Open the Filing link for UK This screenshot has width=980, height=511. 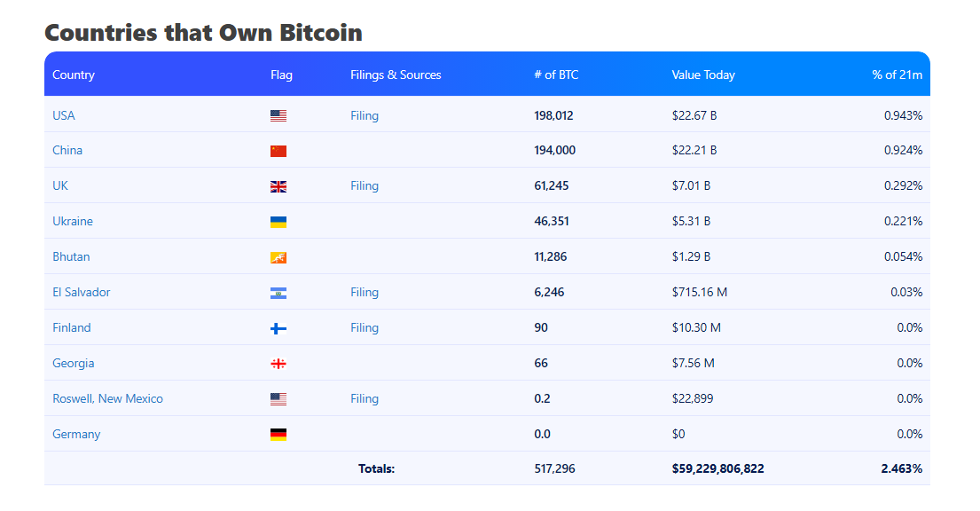[x=365, y=185]
